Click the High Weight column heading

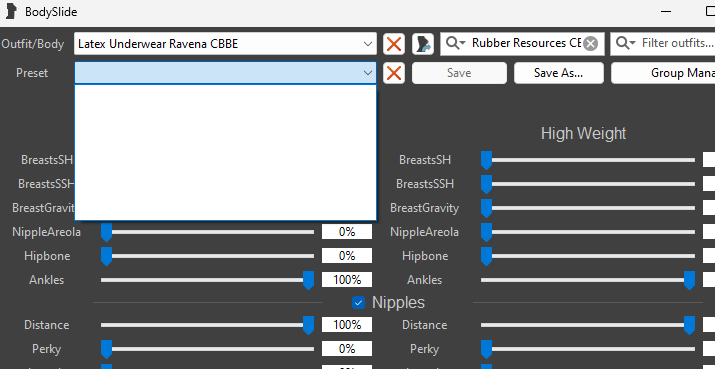(x=583, y=133)
